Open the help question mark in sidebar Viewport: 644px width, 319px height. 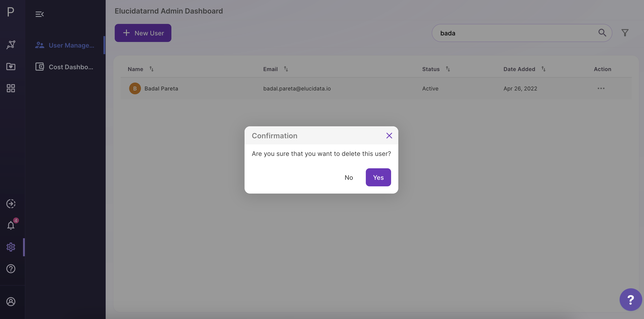point(11,269)
